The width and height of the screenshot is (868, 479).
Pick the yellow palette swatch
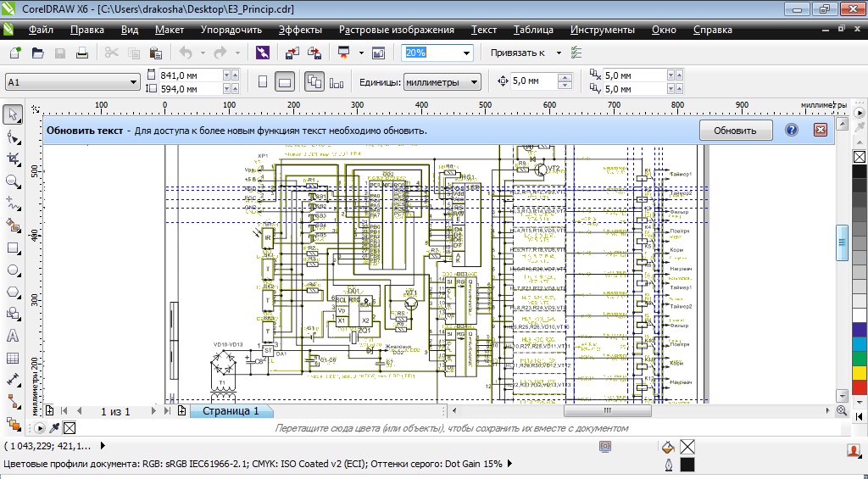pyautogui.click(x=860, y=373)
